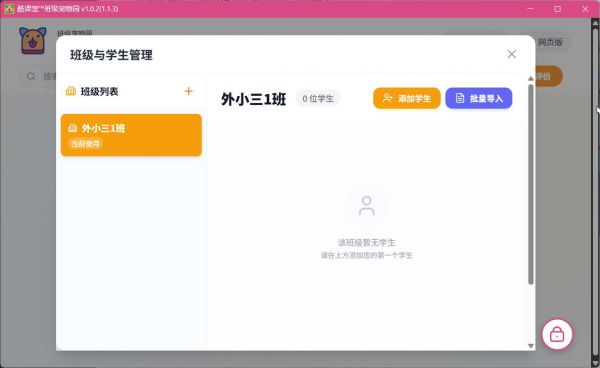The image size is (600, 368).
Task: Click the search magnifier icon in background
Action: [x=31, y=76]
